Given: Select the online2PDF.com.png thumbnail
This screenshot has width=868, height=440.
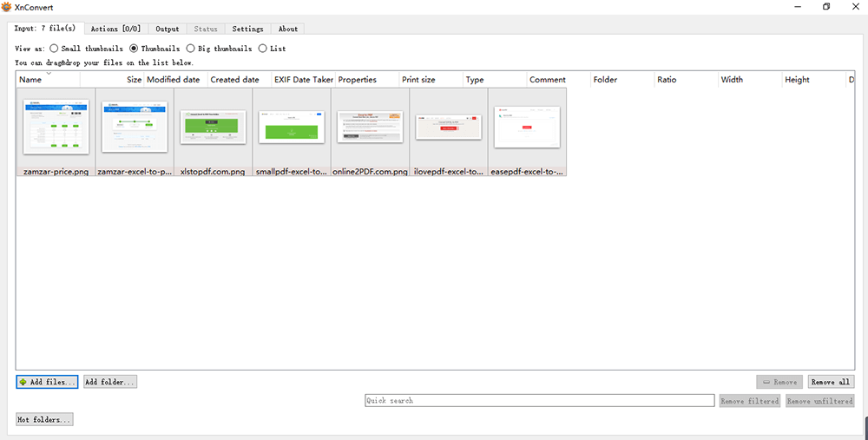Looking at the screenshot, I should tap(370, 127).
